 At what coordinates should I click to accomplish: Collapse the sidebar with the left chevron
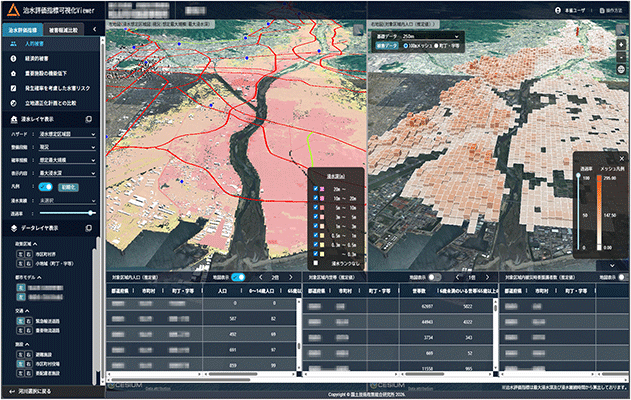95,29
